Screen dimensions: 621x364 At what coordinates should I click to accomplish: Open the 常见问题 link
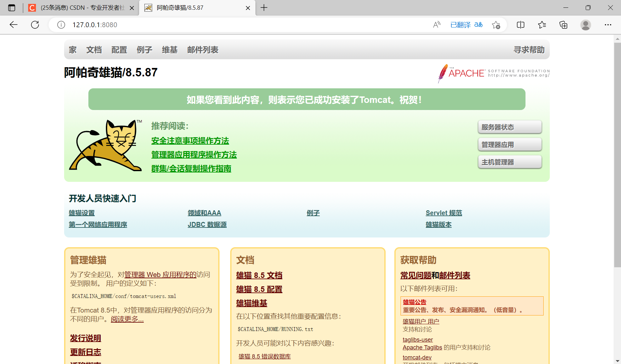pos(416,275)
